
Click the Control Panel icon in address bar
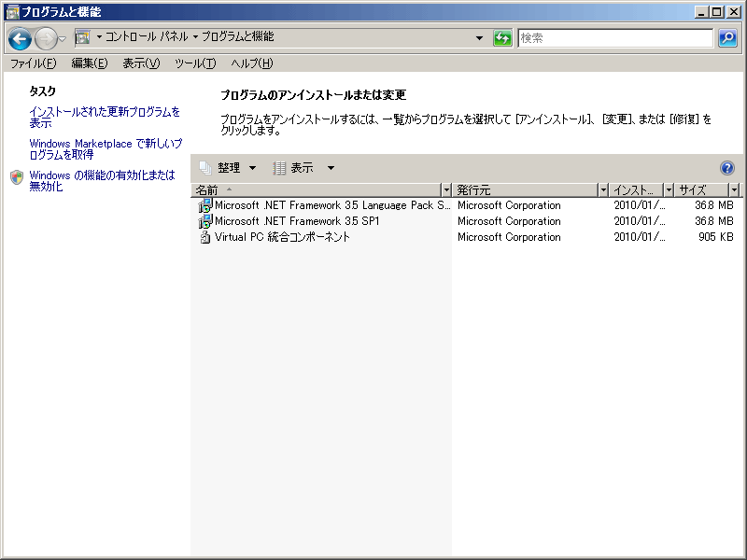click(x=83, y=36)
